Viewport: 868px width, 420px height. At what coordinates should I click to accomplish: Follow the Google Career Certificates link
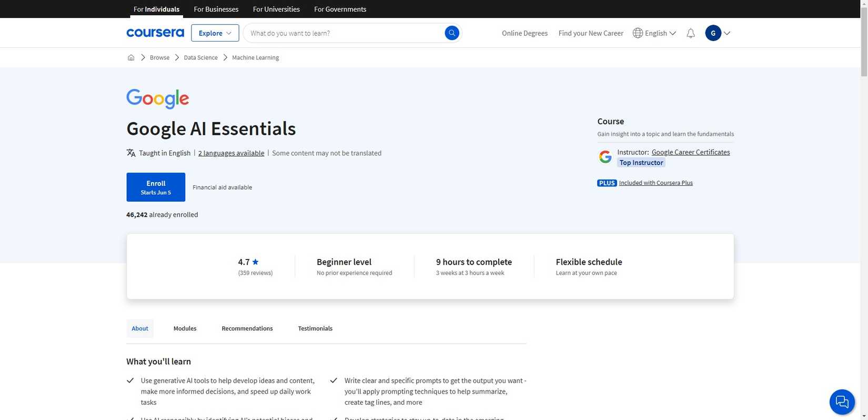690,152
